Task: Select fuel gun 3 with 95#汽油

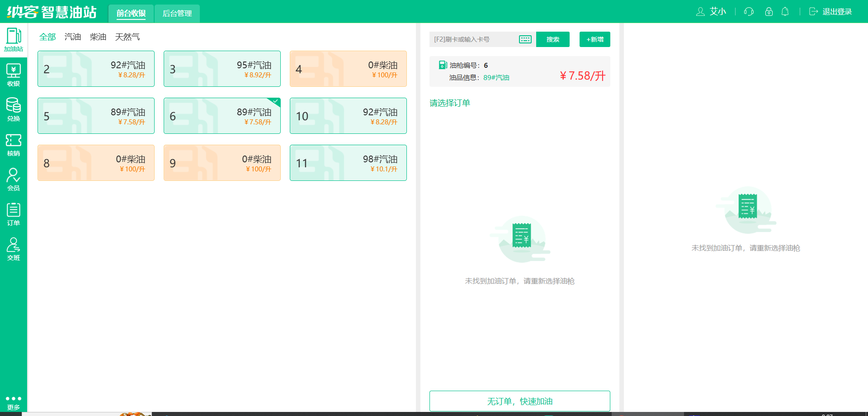Action: click(222, 69)
